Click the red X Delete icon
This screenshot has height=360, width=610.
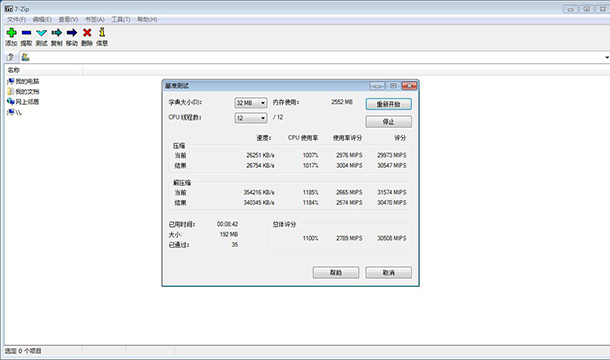coord(87,33)
